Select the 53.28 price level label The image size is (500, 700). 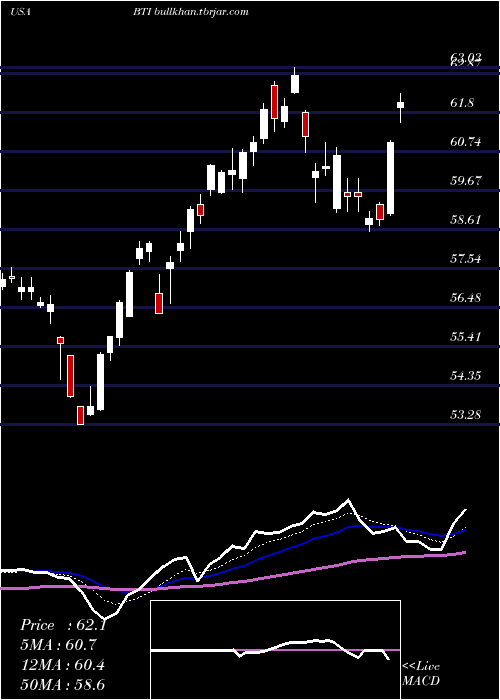(466, 414)
